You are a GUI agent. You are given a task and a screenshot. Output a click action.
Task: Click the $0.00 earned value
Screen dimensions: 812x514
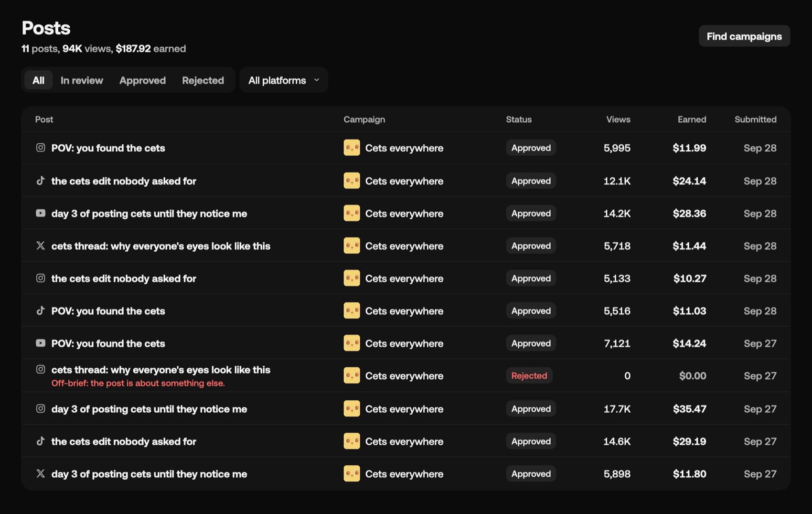[x=693, y=376]
